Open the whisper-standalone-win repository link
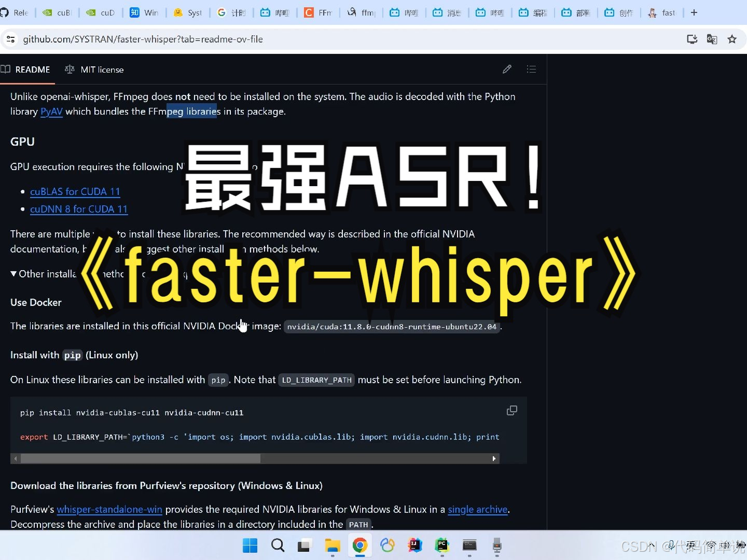This screenshot has width=747, height=560. coord(109,510)
